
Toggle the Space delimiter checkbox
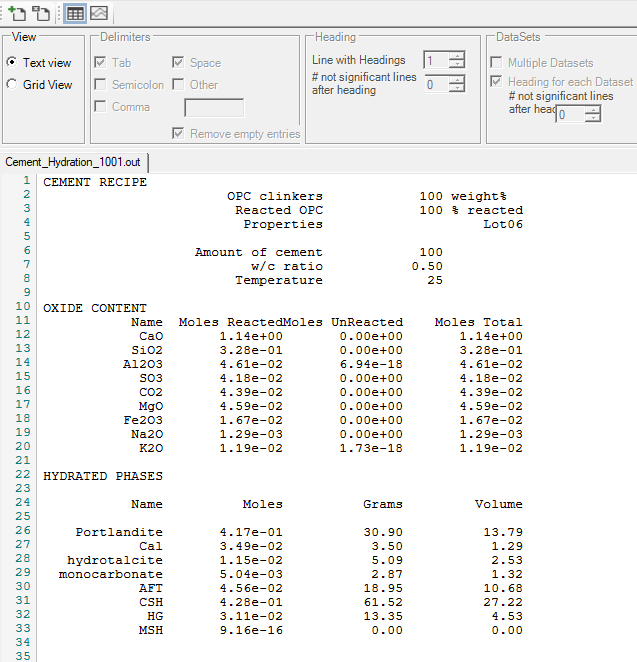click(x=179, y=63)
